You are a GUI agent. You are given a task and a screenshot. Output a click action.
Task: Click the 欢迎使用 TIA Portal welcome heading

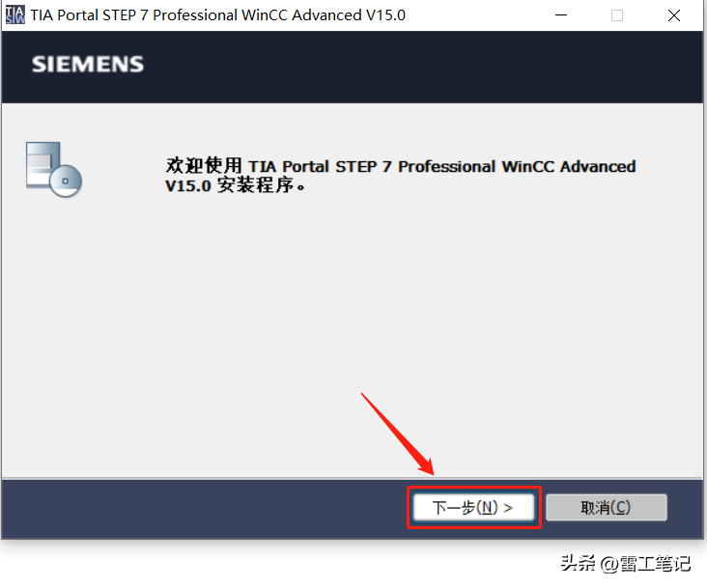point(401,166)
